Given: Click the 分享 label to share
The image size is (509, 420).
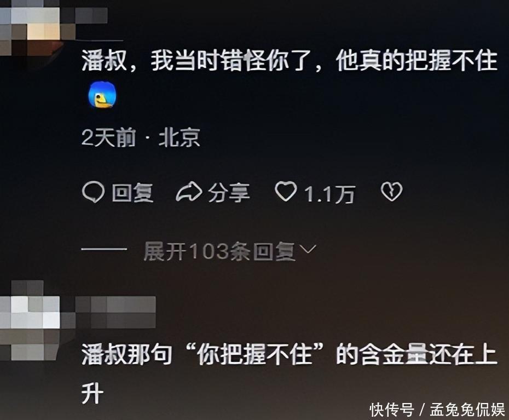Looking at the screenshot, I should [x=229, y=192].
